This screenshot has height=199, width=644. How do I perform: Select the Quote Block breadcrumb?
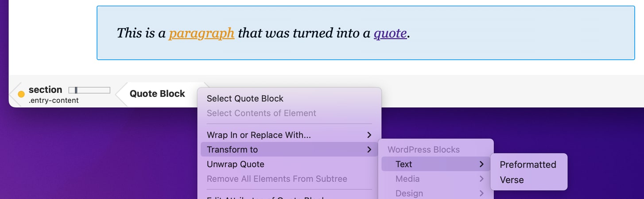click(157, 94)
